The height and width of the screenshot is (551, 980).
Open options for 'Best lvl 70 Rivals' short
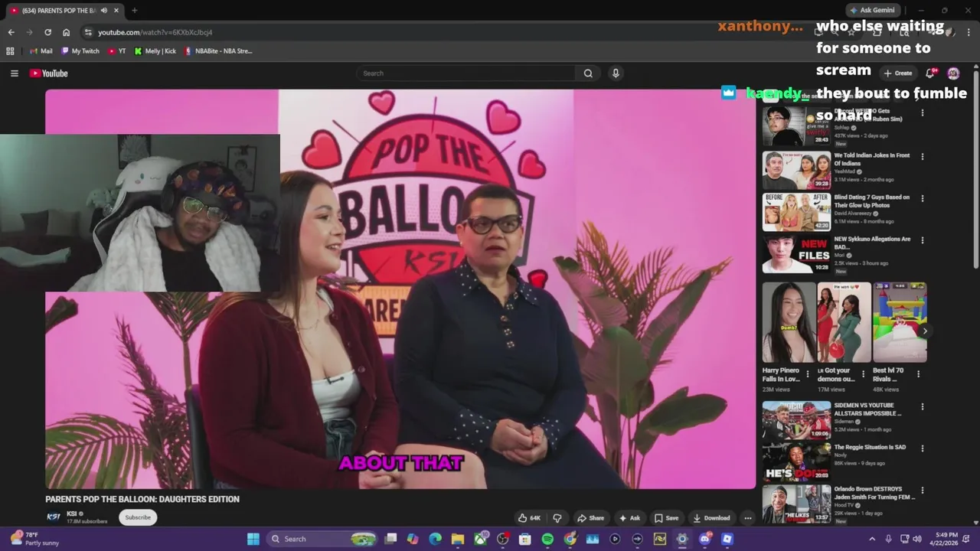click(x=918, y=374)
